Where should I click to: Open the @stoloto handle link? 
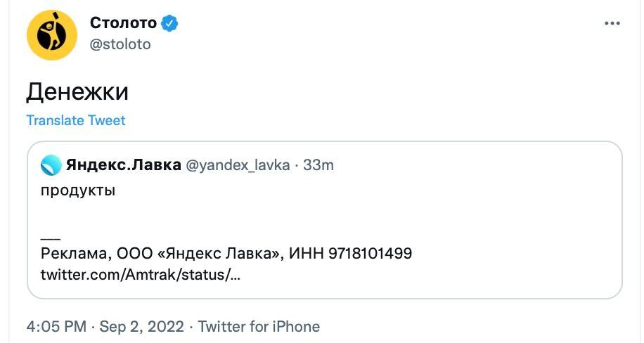tap(120, 44)
